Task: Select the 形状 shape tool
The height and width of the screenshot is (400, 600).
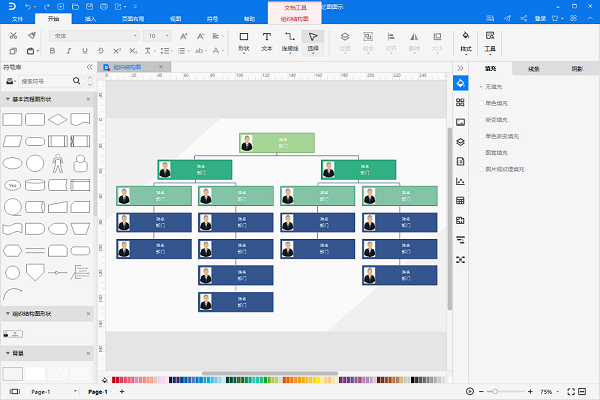Action: point(244,41)
